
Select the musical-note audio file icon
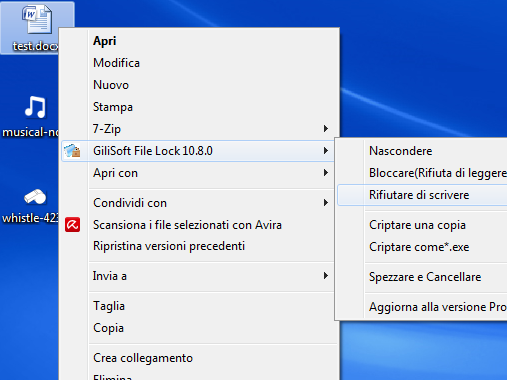35,107
